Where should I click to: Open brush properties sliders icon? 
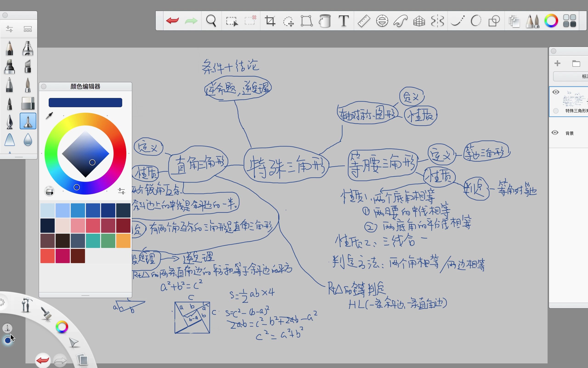click(9, 29)
